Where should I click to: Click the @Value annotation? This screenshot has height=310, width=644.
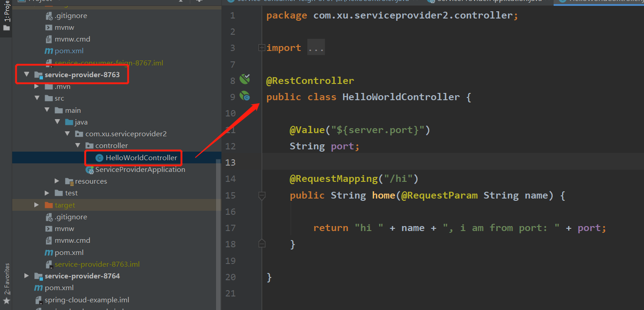tap(307, 130)
